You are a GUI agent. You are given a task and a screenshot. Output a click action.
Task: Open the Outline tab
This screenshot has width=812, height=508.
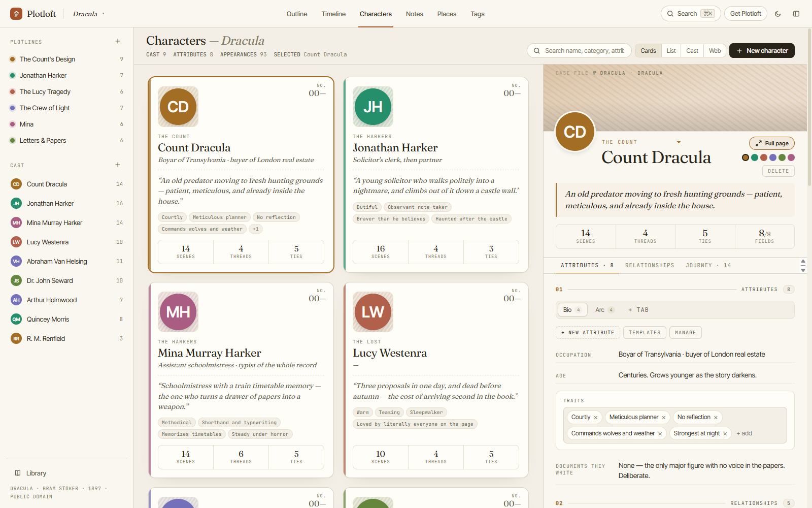click(x=296, y=14)
